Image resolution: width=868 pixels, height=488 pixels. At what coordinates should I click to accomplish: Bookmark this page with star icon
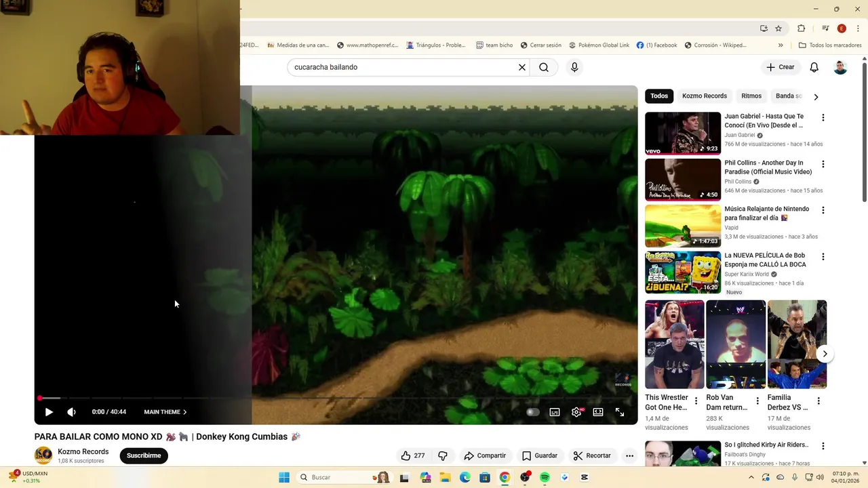[778, 28]
